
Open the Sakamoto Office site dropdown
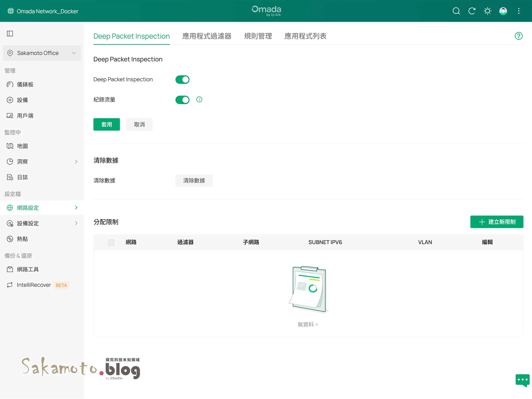coord(42,53)
